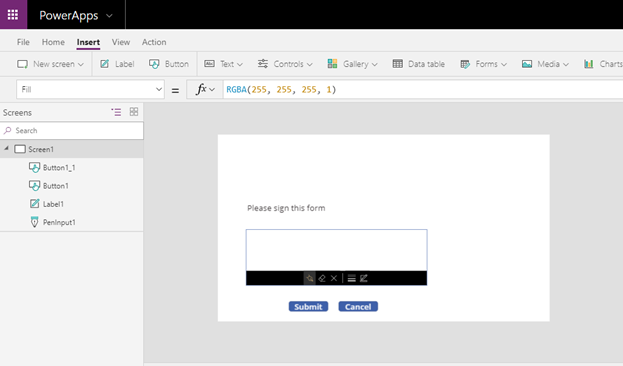Expand the Media dropdown
This screenshot has height=366, width=623.
(566, 64)
